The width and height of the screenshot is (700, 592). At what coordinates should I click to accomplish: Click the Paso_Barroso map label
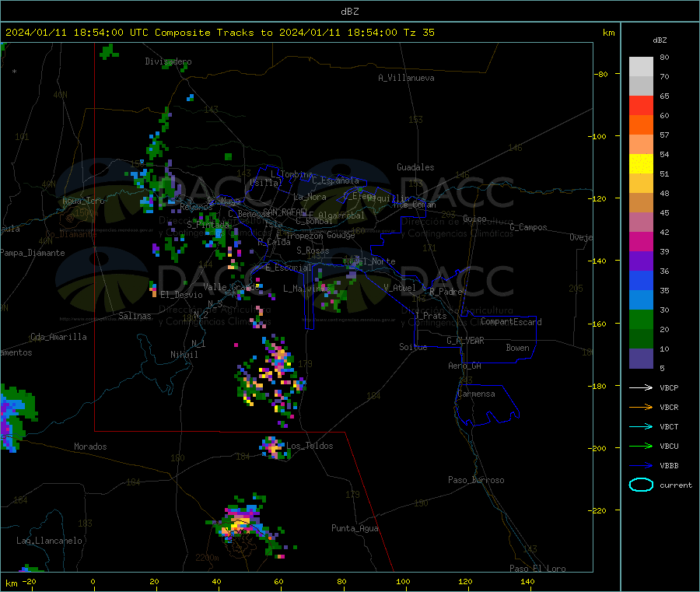coord(476,480)
